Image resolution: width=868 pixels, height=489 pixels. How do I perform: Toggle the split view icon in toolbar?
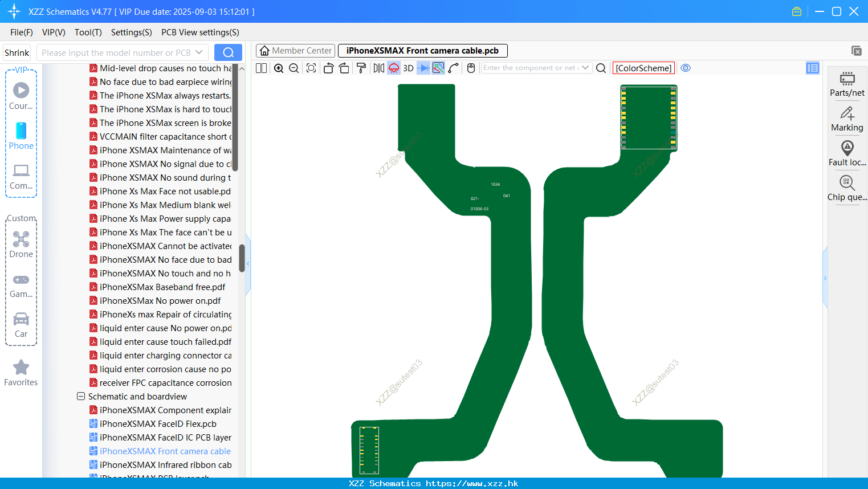(x=261, y=68)
